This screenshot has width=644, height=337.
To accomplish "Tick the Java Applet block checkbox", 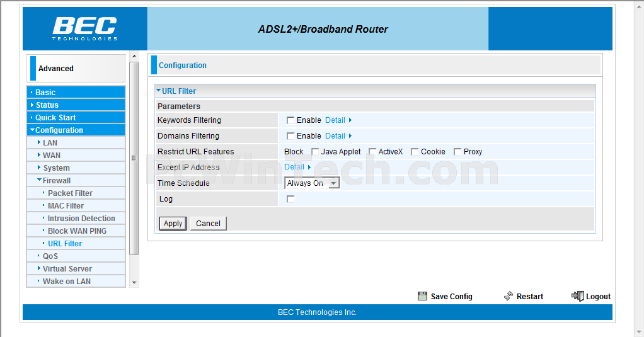I will 315,152.
